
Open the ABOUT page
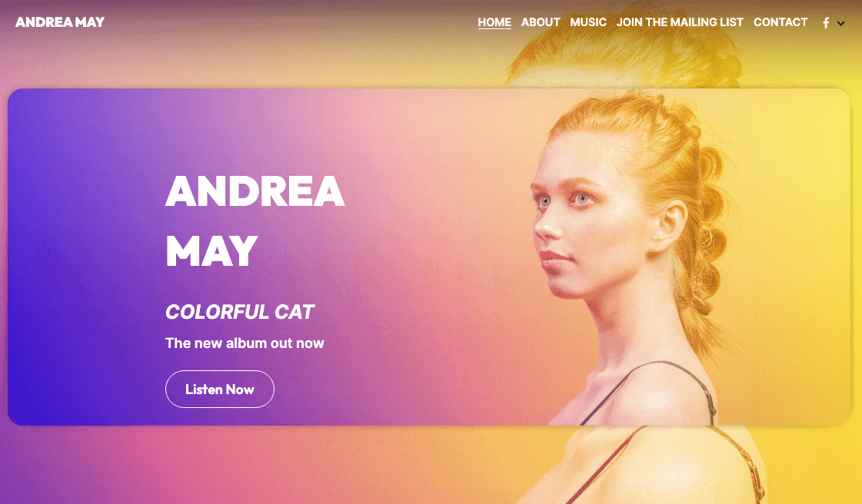(x=541, y=22)
